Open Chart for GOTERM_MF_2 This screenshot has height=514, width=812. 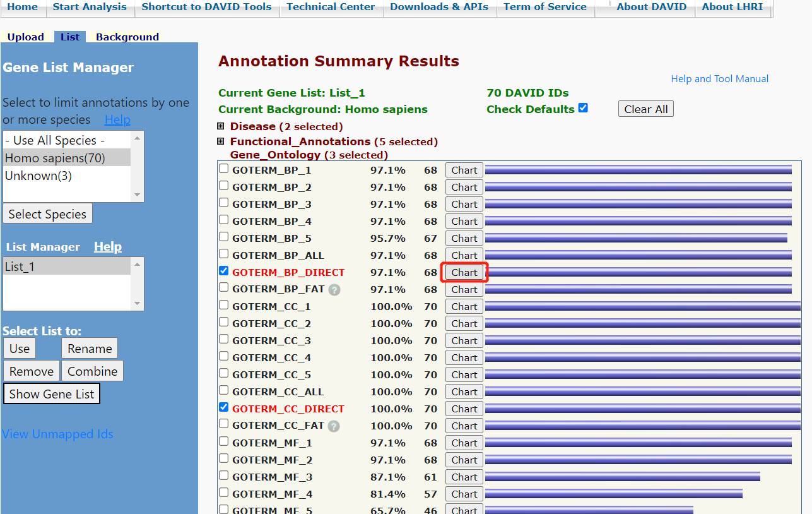tap(464, 460)
